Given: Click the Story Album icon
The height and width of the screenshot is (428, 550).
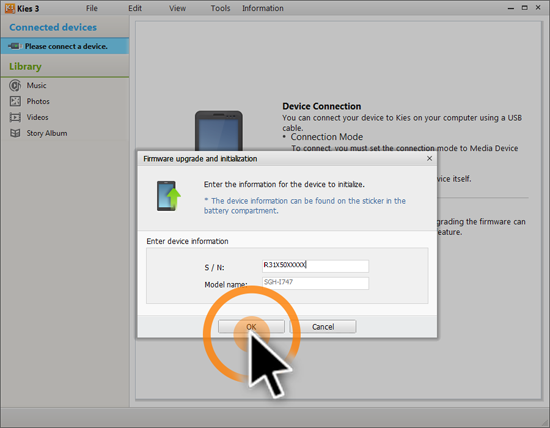Looking at the screenshot, I should [x=15, y=133].
